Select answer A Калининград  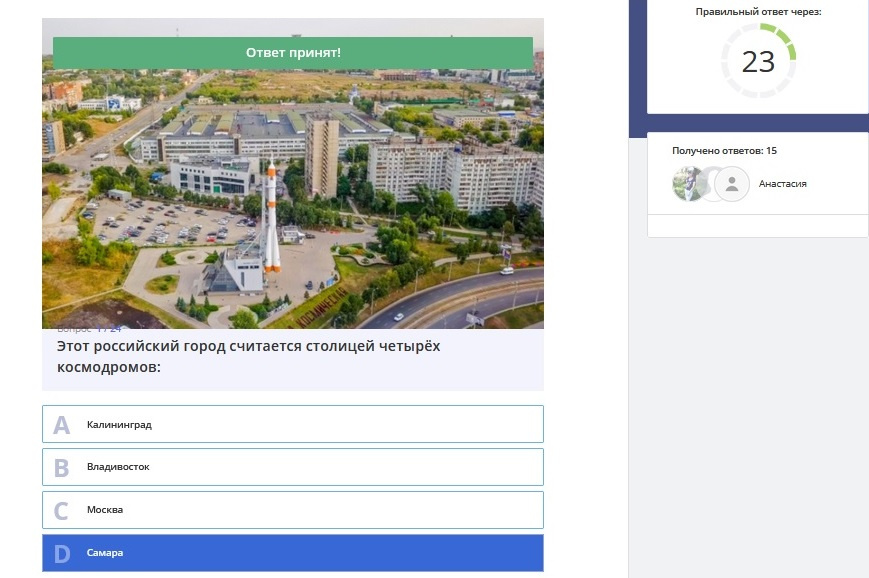(x=293, y=424)
